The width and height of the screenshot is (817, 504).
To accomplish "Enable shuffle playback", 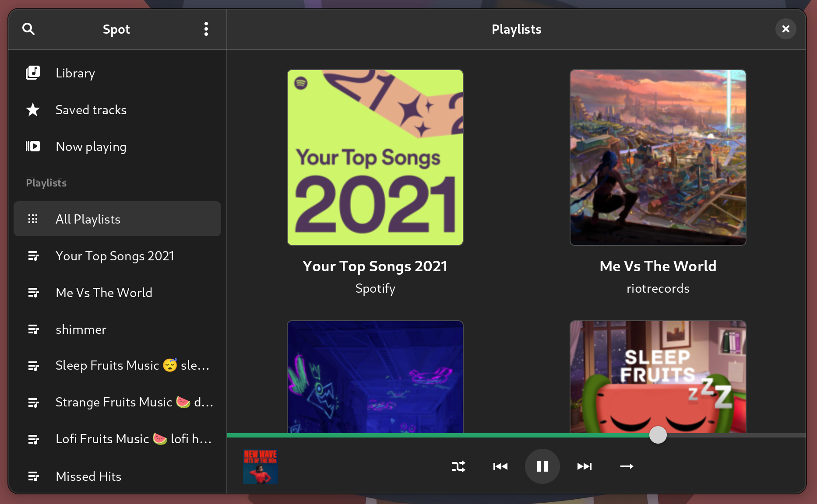I will 458,466.
